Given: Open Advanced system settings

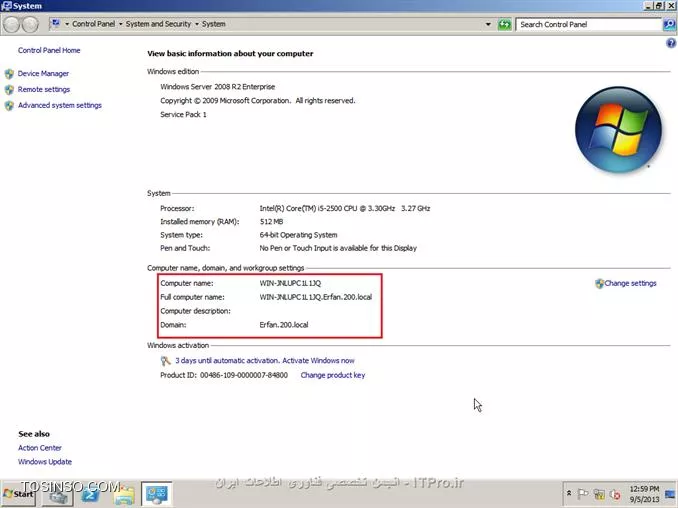Looking at the screenshot, I should pyautogui.click(x=60, y=105).
